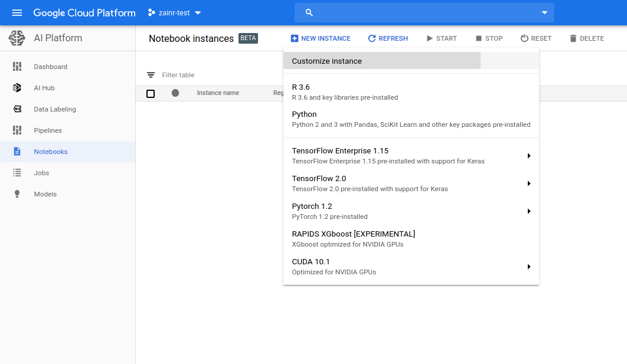
Task: Click the Filter table funnel icon
Action: point(151,75)
